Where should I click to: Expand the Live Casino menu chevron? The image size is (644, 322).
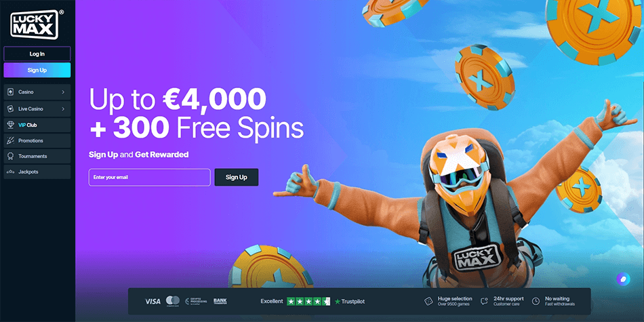click(x=63, y=109)
